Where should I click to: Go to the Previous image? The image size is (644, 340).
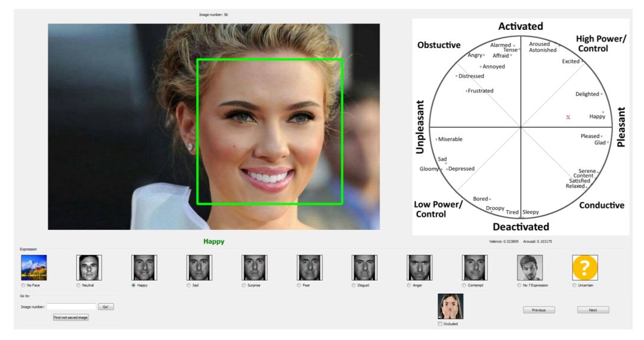tap(539, 310)
